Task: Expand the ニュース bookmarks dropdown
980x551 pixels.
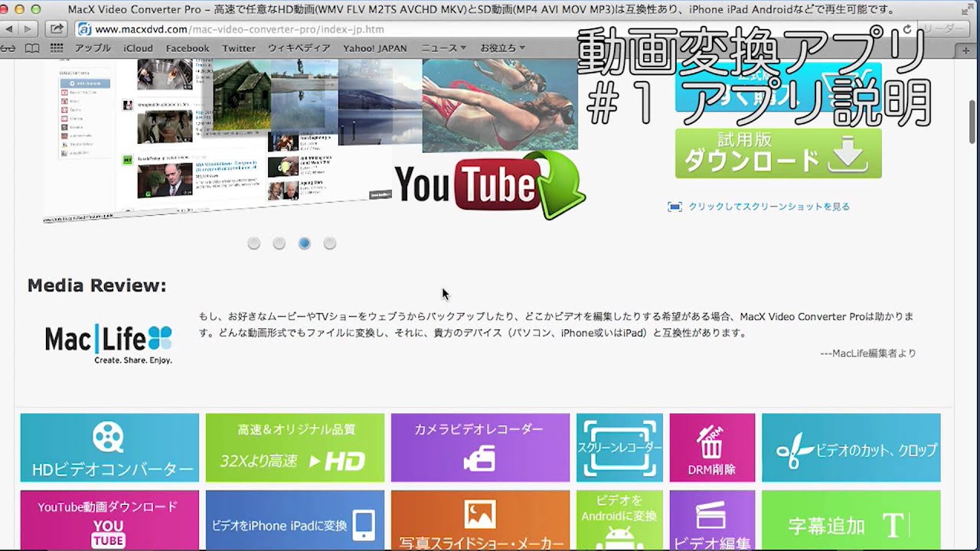Action: point(444,48)
